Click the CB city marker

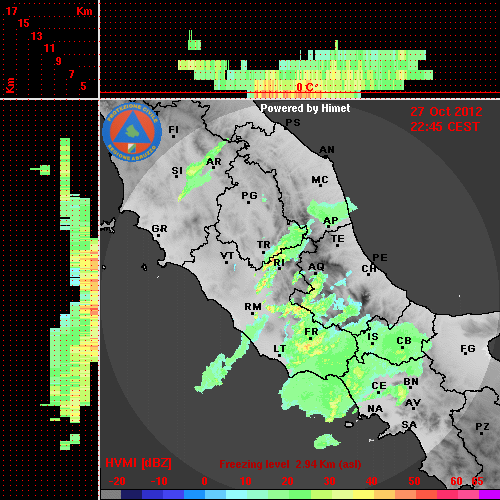pyautogui.click(x=402, y=348)
